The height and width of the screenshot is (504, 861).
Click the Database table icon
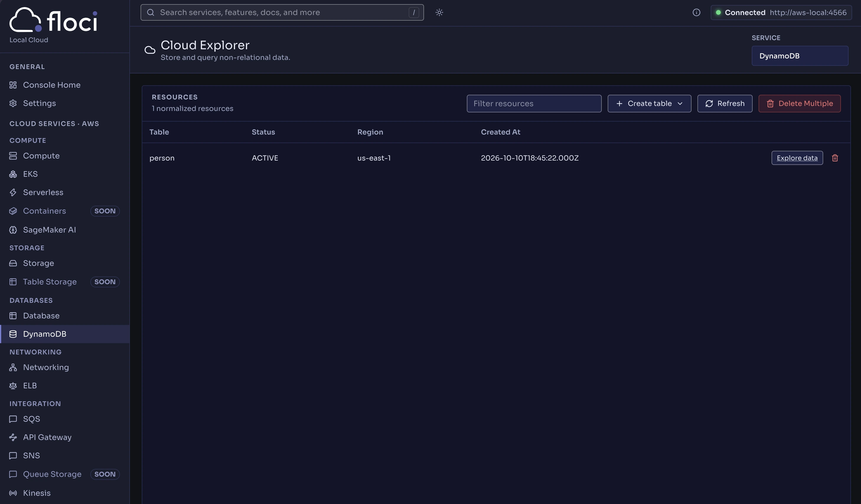(x=13, y=316)
